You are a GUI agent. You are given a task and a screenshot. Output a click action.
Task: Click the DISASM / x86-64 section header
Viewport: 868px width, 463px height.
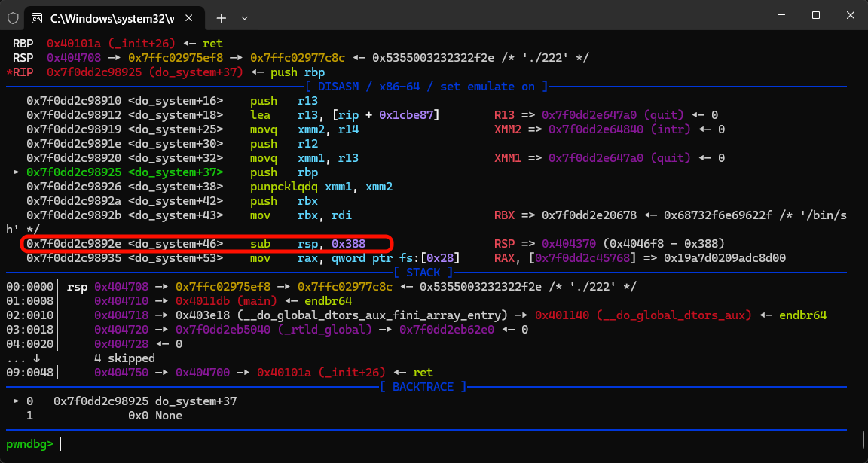coord(426,87)
